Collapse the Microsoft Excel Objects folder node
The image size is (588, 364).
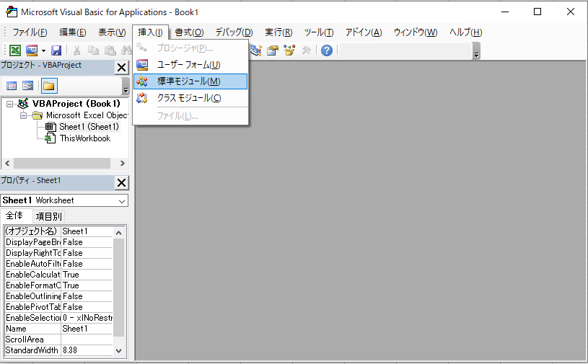coord(23,116)
